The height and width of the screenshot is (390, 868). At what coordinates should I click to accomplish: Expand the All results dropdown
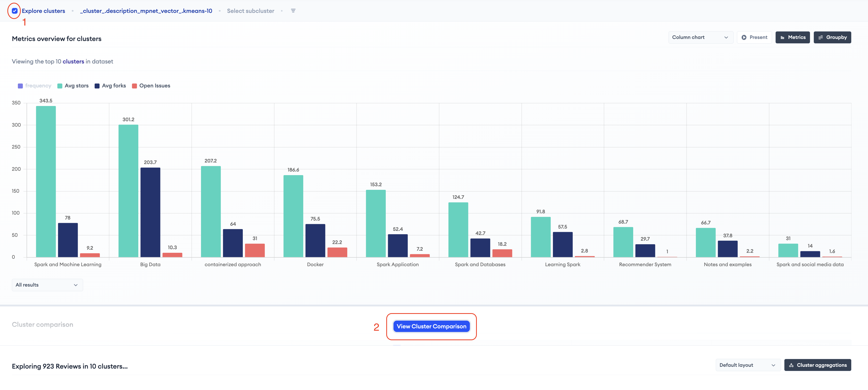[47, 285]
